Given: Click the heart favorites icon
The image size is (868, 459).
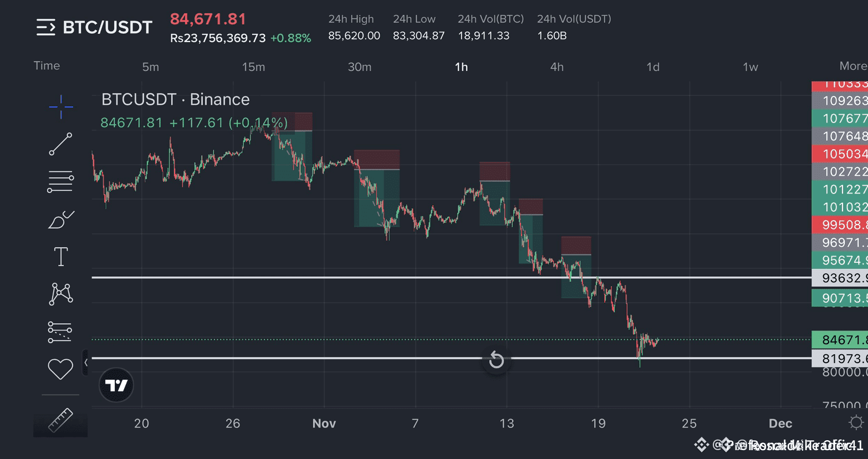Looking at the screenshot, I should coord(60,369).
